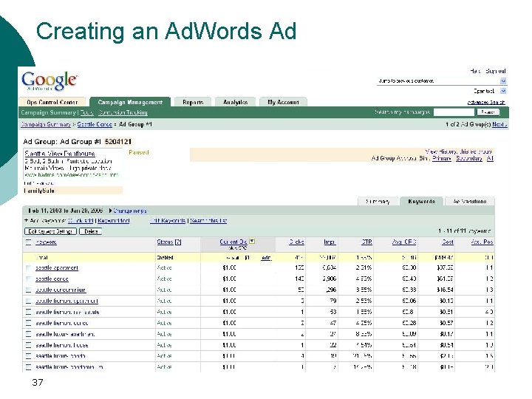Viewport: 532px width, 399px height.
Task: Select the All account bin link
Action: [x=490, y=158]
